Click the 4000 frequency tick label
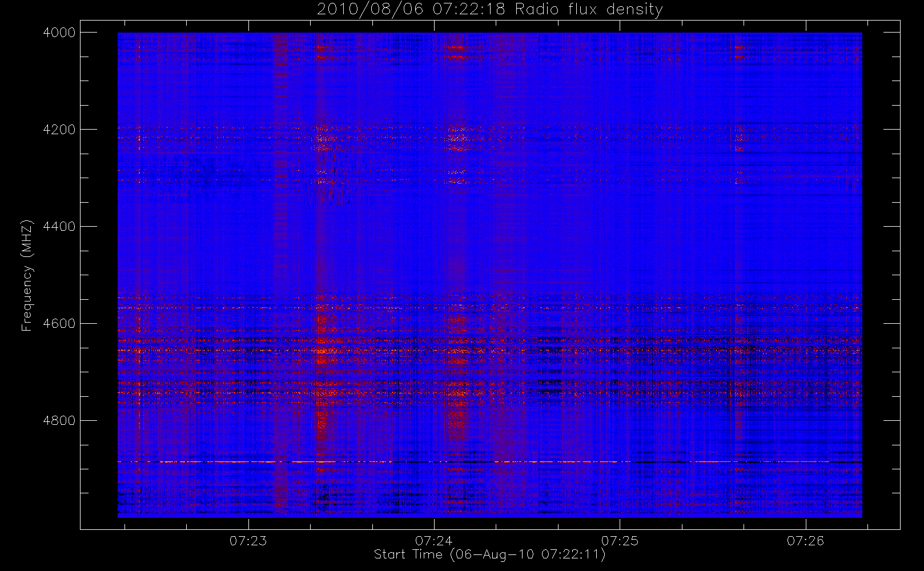924x571 pixels. click(x=59, y=33)
